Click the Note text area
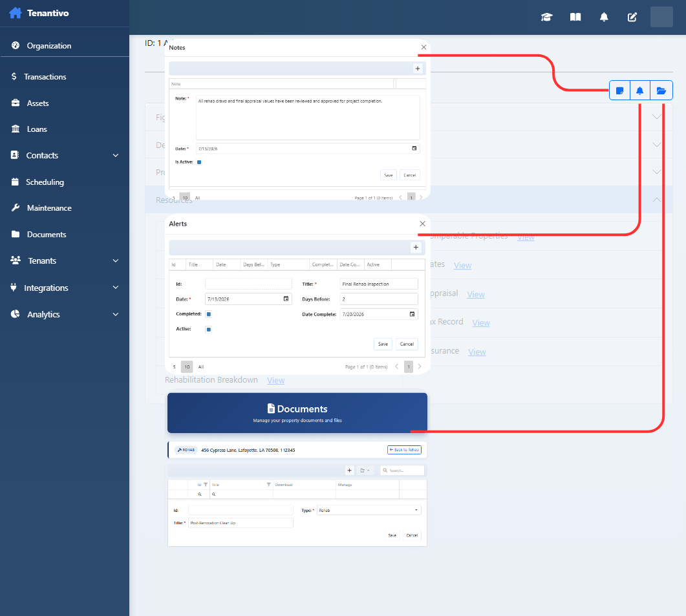686x616 pixels. [x=308, y=117]
